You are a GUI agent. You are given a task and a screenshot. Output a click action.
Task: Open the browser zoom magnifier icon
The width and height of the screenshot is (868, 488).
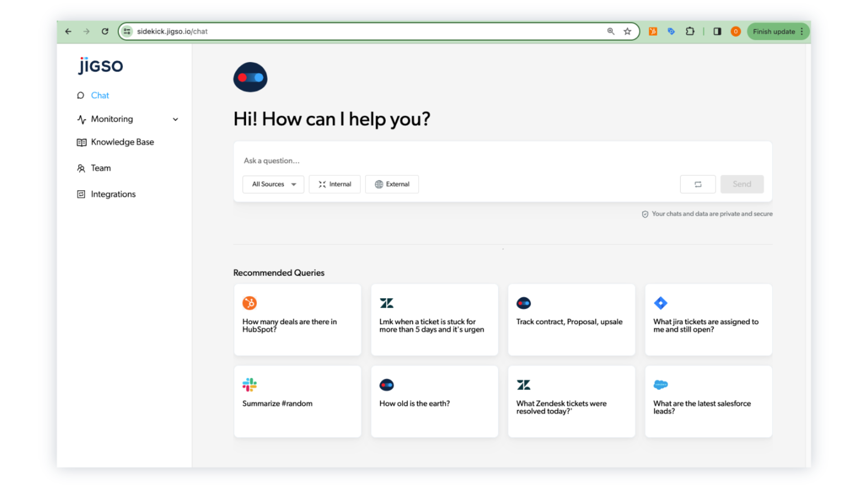tap(611, 31)
